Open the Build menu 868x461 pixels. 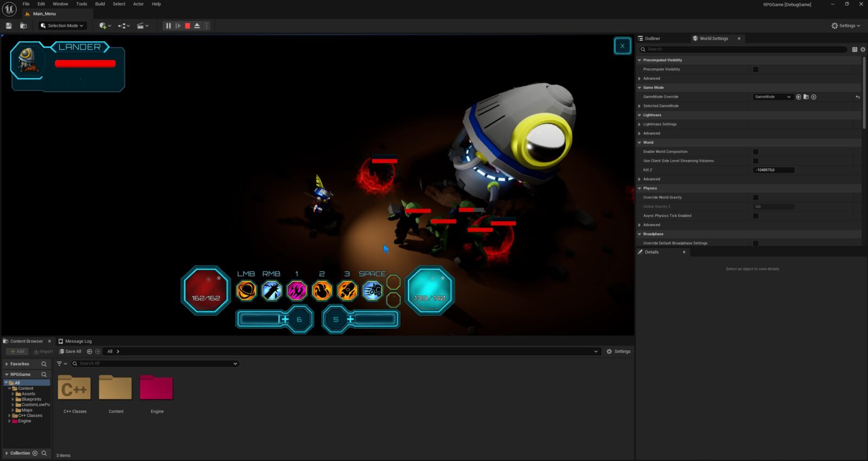coord(100,4)
